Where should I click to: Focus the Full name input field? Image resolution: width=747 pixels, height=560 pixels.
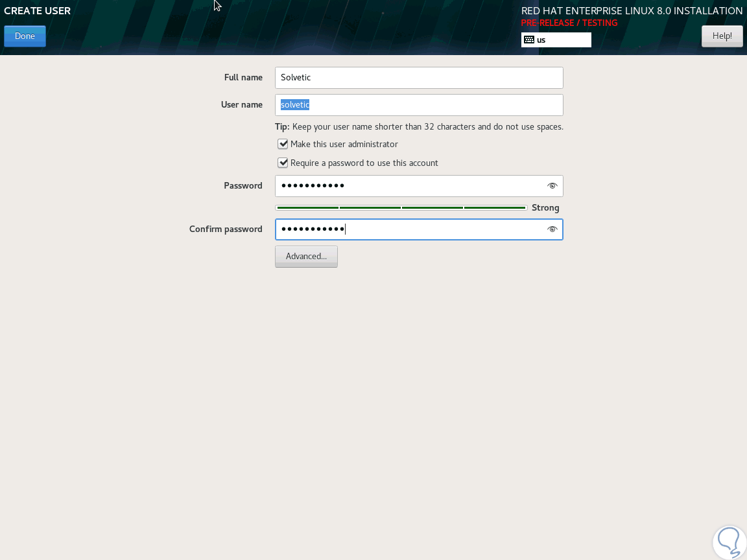[x=419, y=78]
